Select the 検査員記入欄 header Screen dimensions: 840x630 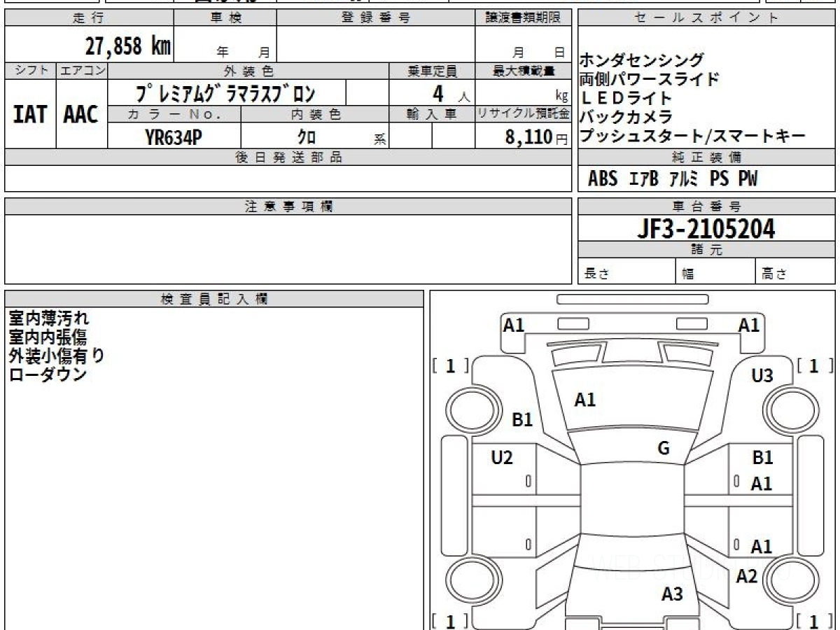(x=214, y=298)
